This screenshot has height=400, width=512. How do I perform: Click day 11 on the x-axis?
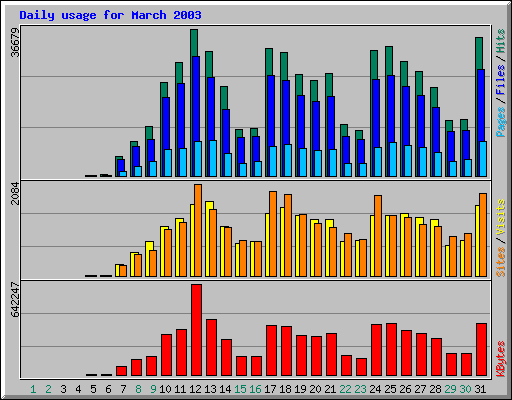(x=180, y=389)
